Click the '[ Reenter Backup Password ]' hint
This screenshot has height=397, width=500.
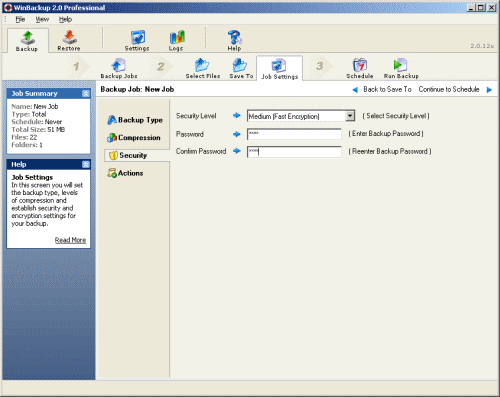click(390, 151)
